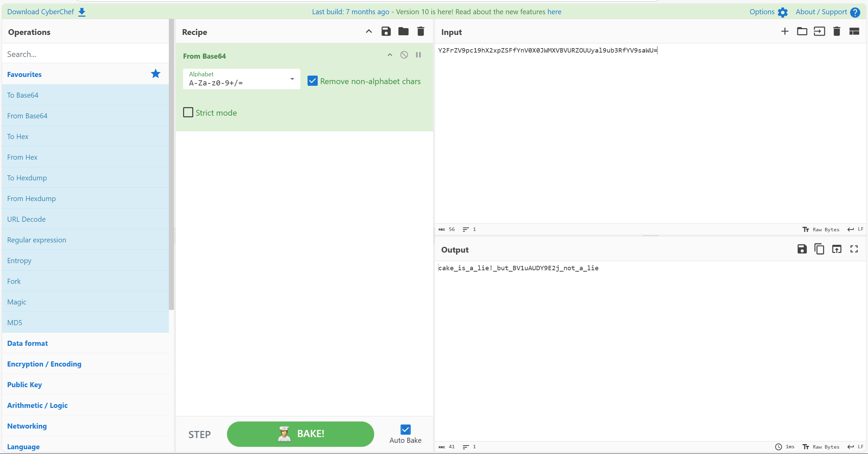Enable Strict mode checkbox

click(188, 112)
